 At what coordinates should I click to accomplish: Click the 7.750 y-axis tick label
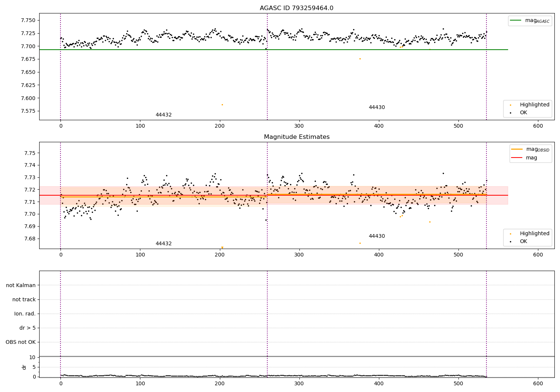click(x=28, y=20)
